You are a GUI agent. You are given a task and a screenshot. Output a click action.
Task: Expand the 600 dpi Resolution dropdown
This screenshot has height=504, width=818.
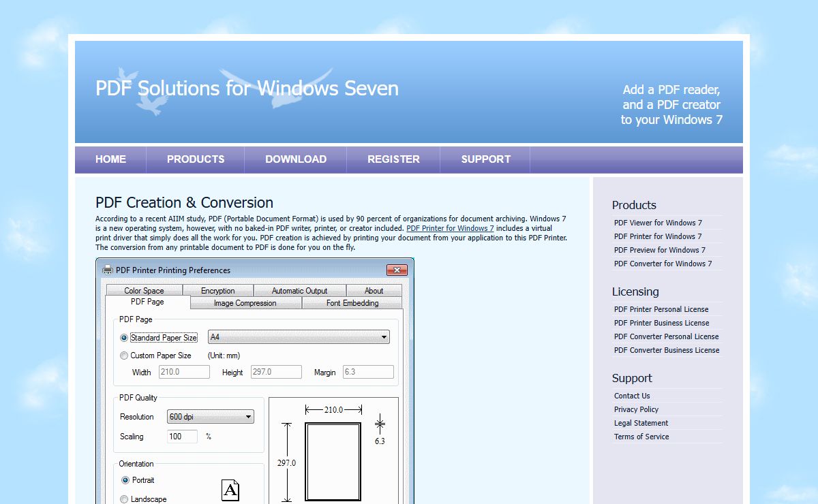211,416
